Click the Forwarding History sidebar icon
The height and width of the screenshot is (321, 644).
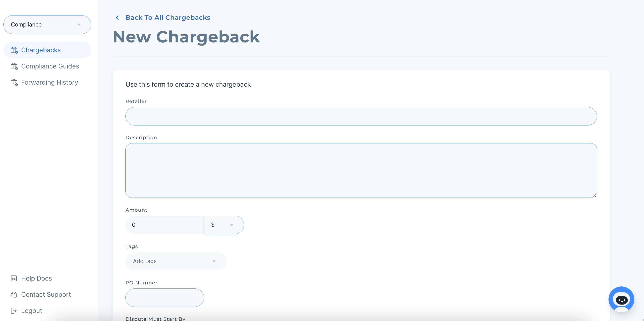pyautogui.click(x=14, y=82)
